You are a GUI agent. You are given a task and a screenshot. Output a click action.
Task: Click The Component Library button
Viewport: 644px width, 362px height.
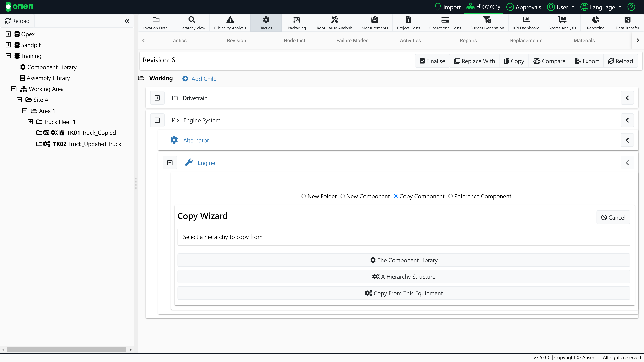(x=404, y=260)
